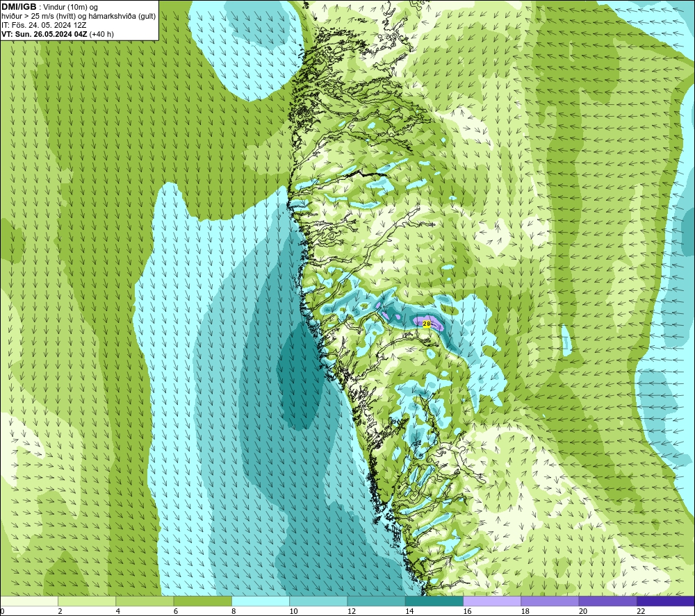Click the legend tick label 14
The height and width of the screenshot is (616, 695).
[x=409, y=611]
